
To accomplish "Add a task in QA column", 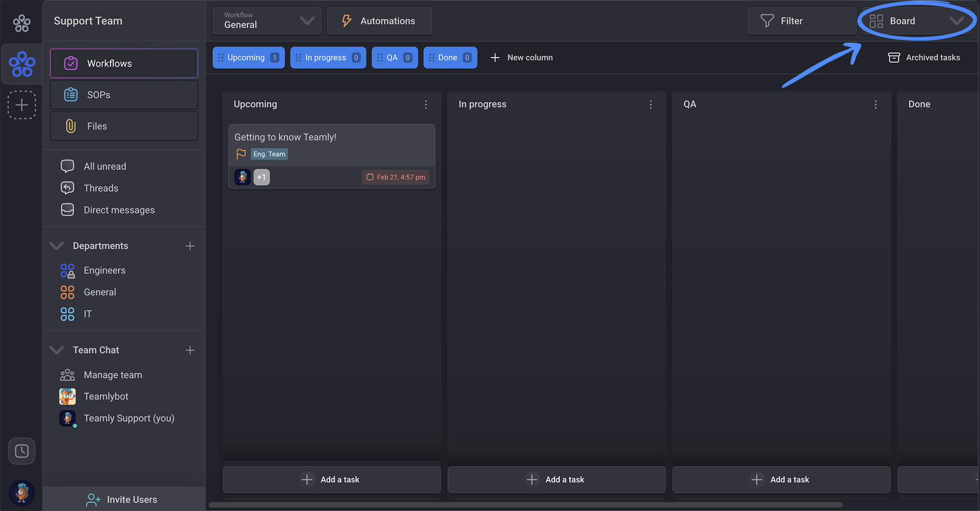I will coord(781,480).
